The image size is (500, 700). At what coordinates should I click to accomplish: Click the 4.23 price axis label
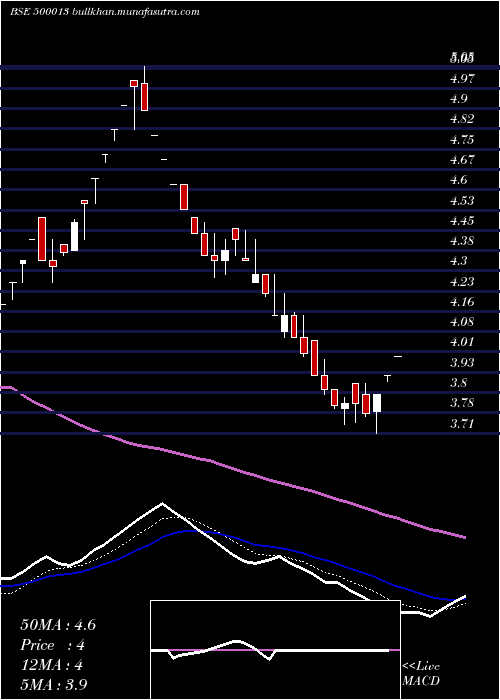coord(462,281)
